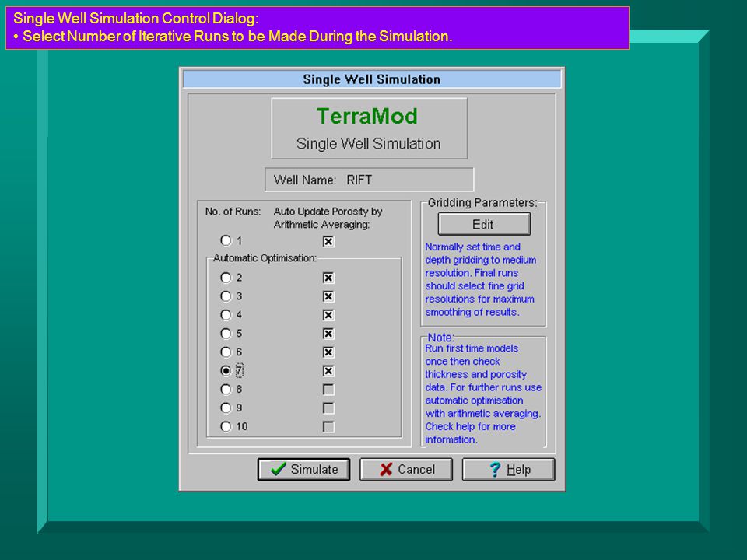Click the Single Well Simulation title bar
747x560 pixels.
point(372,79)
